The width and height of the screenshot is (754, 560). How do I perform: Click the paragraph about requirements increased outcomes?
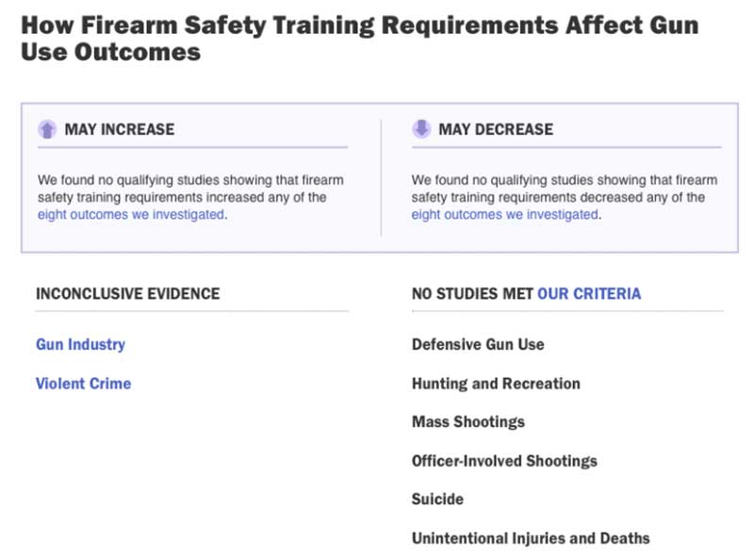click(x=190, y=197)
